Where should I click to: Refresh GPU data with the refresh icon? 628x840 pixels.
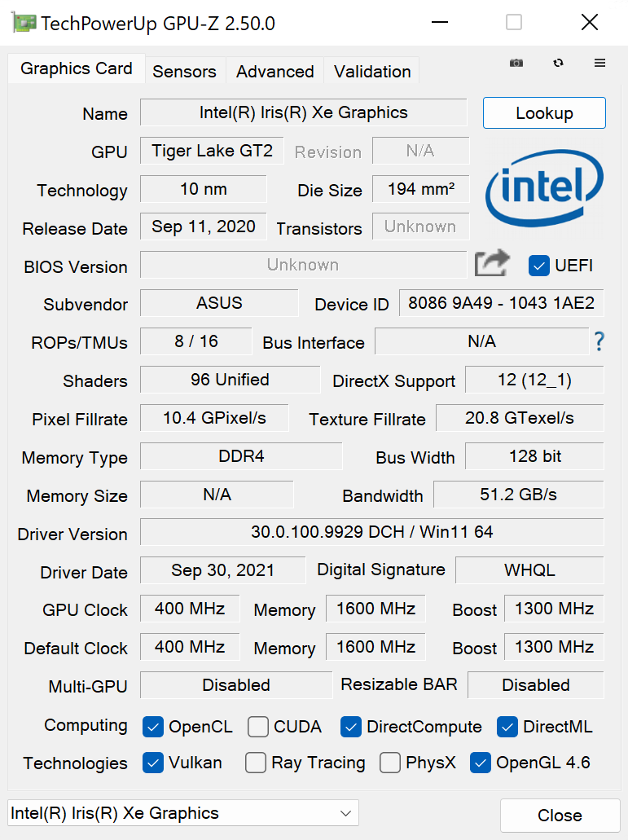[x=558, y=63]
